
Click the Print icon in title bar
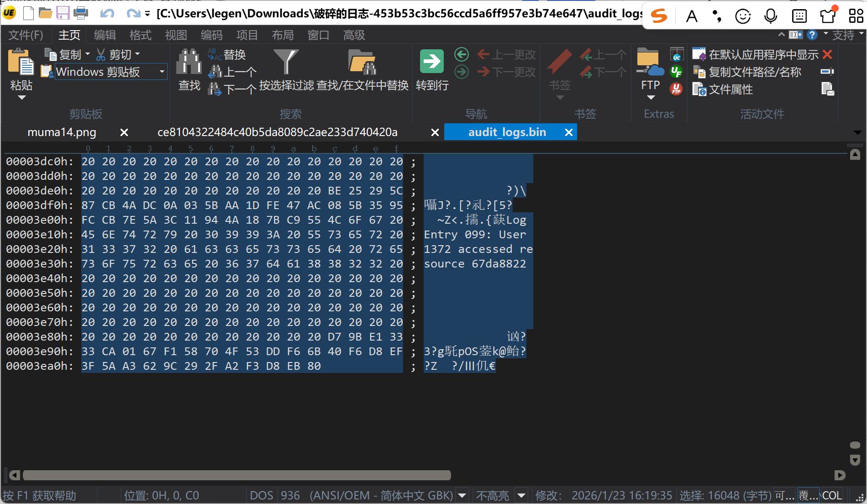tap(81, 13)
